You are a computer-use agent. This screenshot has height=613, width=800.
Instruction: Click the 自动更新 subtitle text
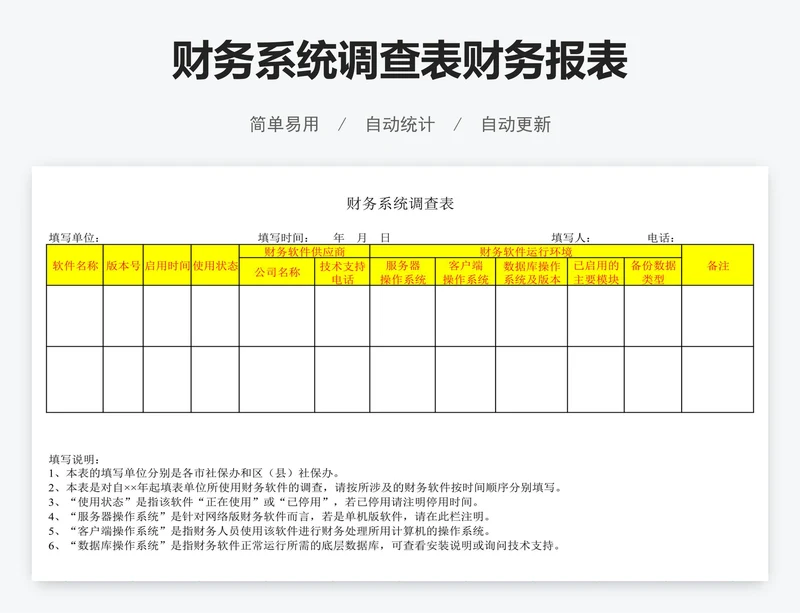[x=516, y=125]
